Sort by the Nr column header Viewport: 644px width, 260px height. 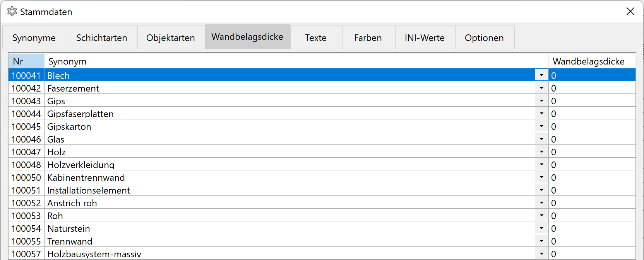[x=26, y=61]
